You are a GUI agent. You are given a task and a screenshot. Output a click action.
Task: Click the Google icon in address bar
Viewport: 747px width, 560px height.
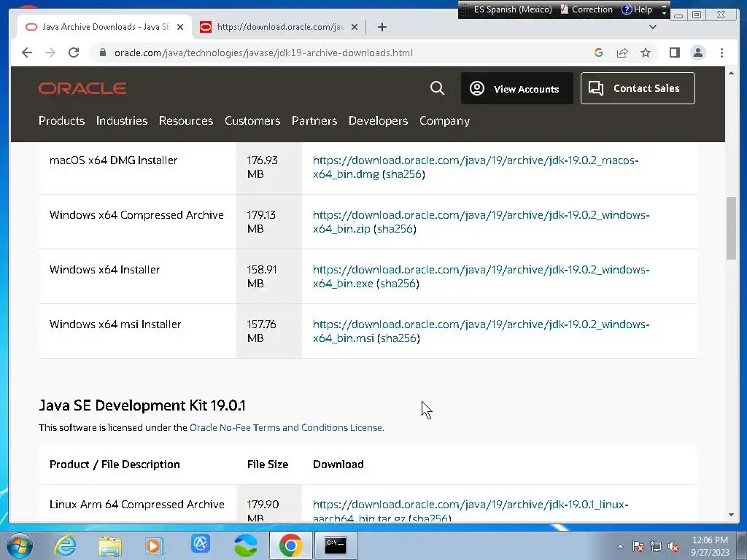click(x=599, y=52)
